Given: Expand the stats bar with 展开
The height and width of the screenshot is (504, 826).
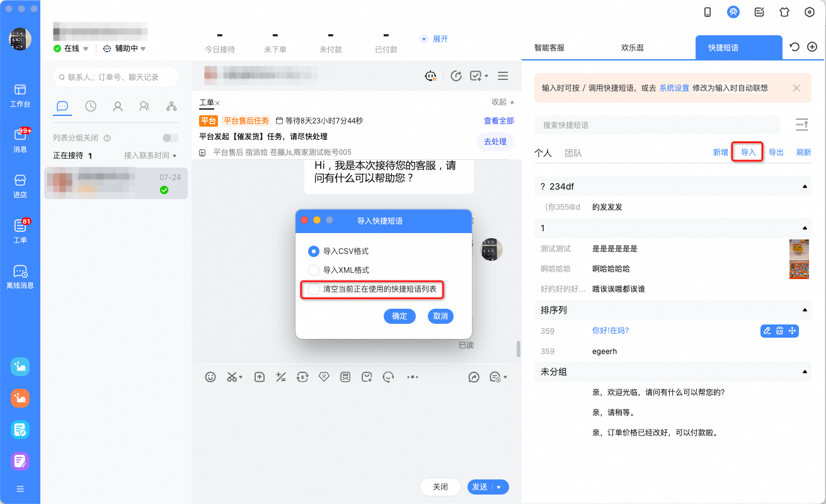Looking at the screenshot, I should pos(434,39).
